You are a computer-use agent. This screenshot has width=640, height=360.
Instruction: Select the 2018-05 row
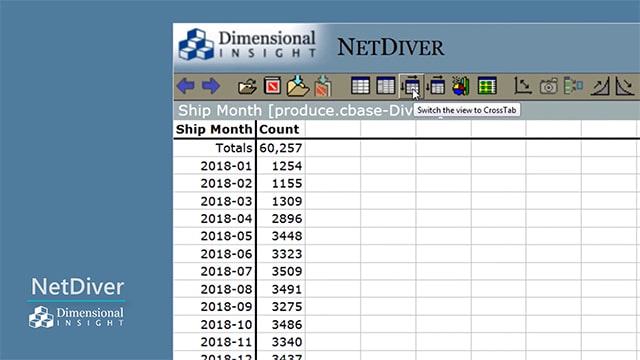pyautogui.click(x=239, y=236)
